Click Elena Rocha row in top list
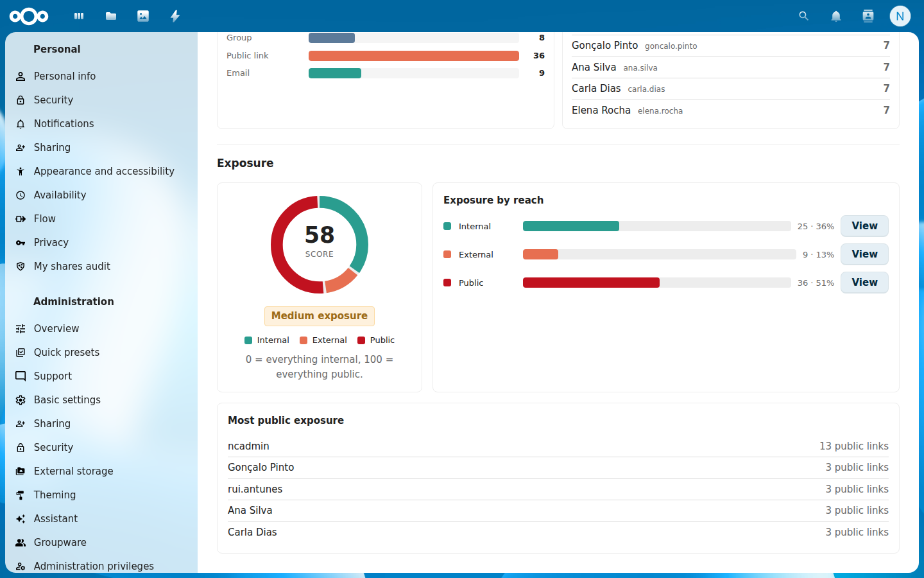 [731, 110]
